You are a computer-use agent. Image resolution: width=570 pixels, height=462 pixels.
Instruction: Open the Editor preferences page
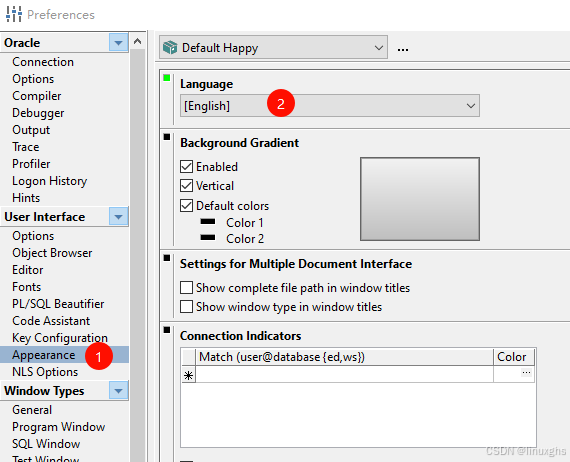[28, 270]
